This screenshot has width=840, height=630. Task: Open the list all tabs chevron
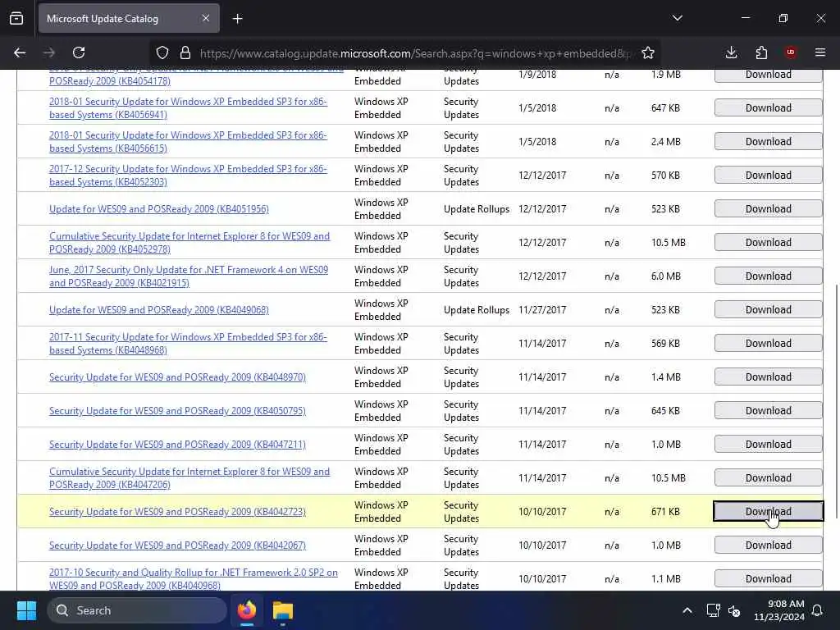[677, 18]
